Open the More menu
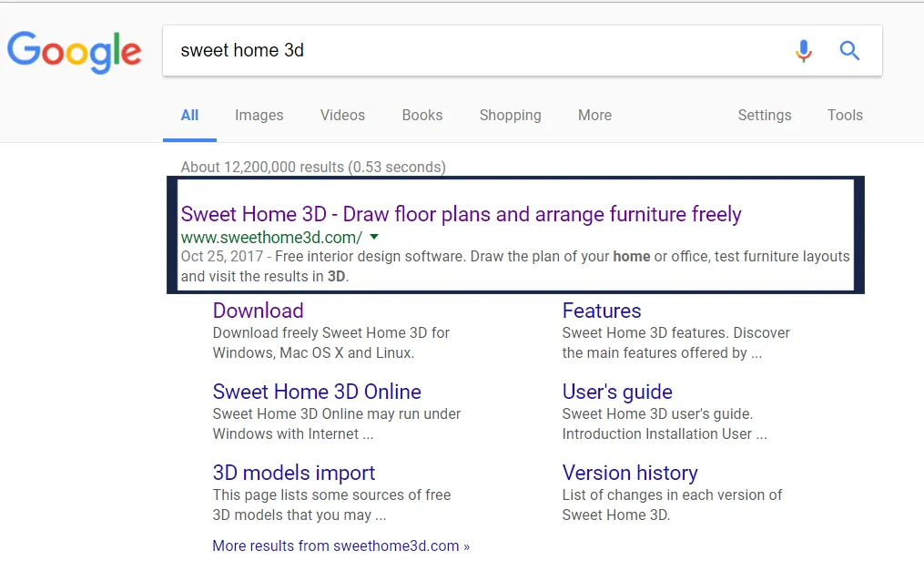The height and width of the screenshot is (571, 924). tap(594, 115)
